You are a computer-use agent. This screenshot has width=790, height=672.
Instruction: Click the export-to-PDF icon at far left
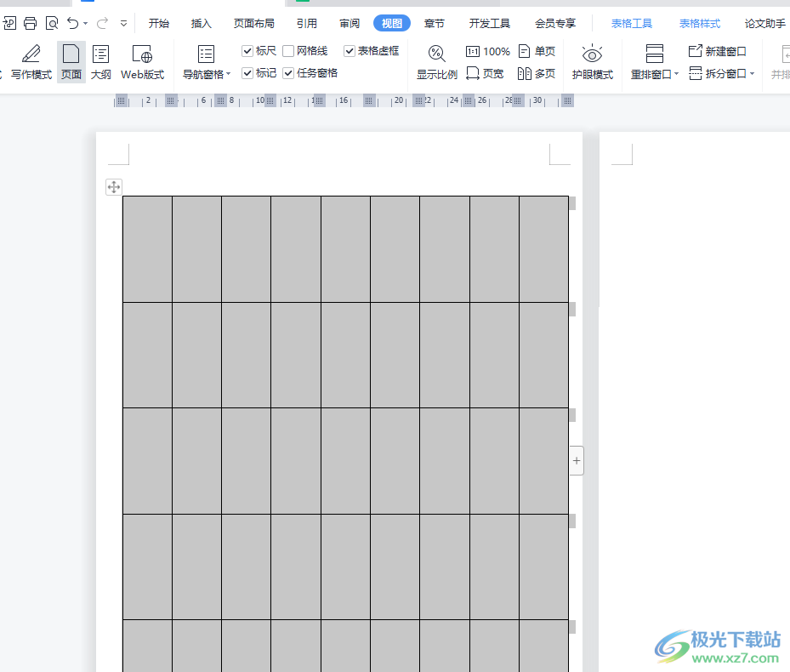9,23
